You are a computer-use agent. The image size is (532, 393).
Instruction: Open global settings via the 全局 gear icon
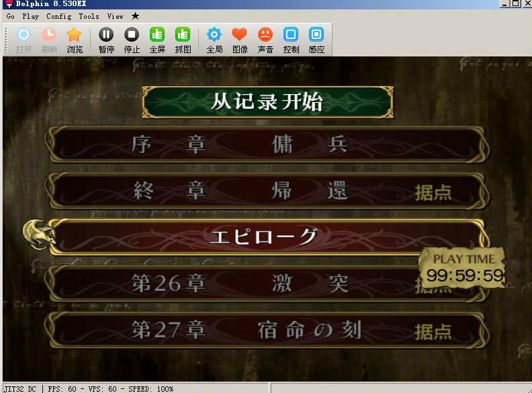[x=214, y=39]
